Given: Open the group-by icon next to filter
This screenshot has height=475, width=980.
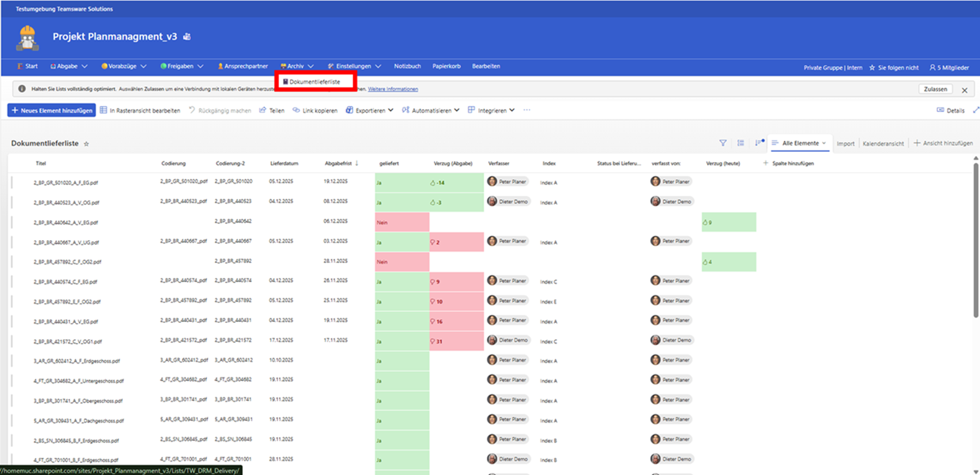Looking at the screenshot, I should 740,143.
